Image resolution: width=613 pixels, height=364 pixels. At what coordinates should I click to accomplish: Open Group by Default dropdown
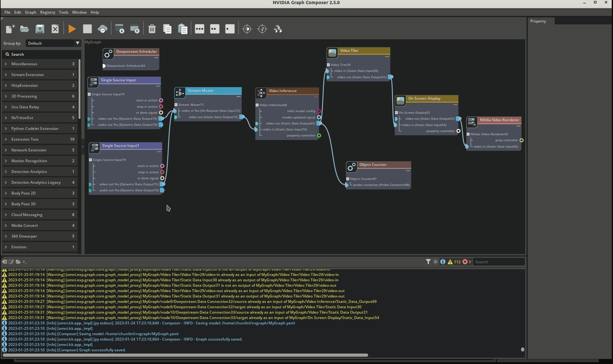(x=53, y=43)
